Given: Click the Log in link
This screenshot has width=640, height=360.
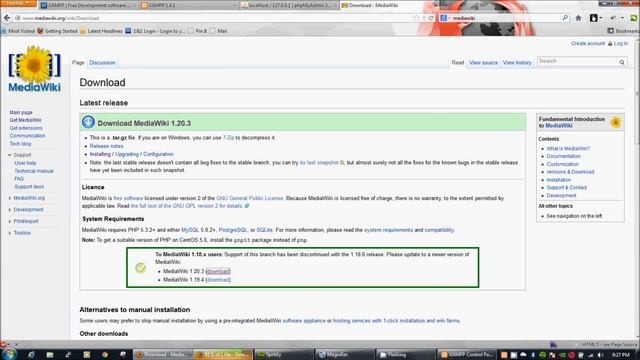Looking at the screenshot, I should click(620, 43).
